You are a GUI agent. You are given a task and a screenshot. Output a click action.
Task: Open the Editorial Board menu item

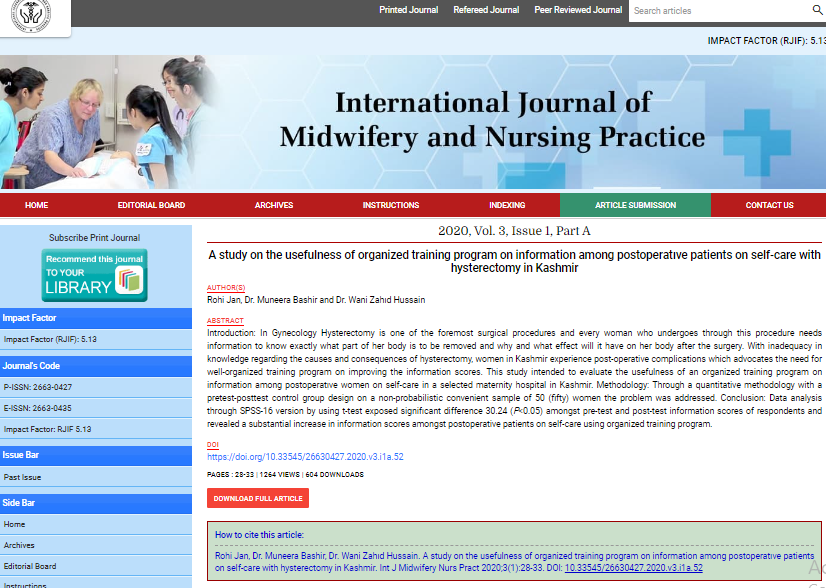[x=151, y=205]
